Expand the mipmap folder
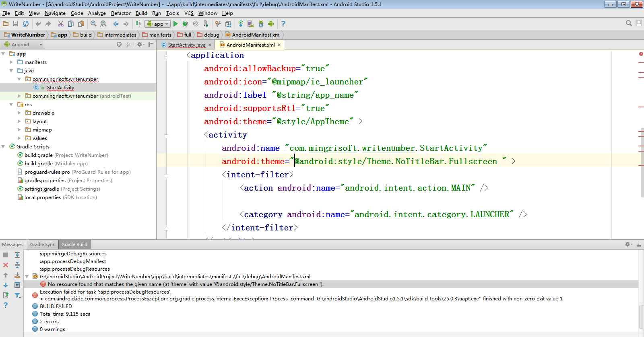 click(19, 130)
